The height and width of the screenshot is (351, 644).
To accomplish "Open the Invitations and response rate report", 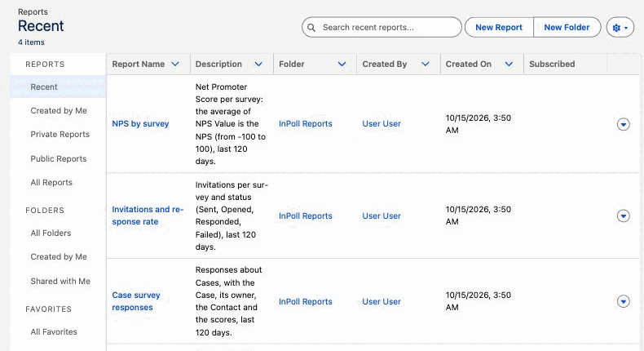I will pyautogui.click(x=148, y=215).
